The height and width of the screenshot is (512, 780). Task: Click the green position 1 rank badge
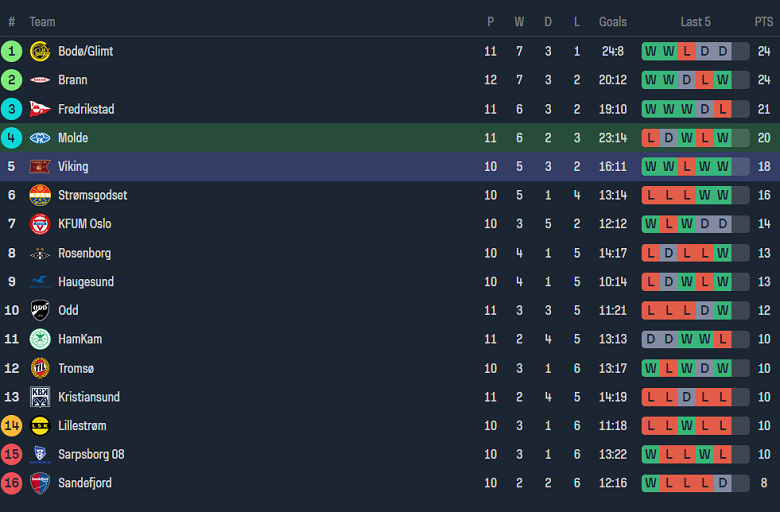click(x=12, y=51)
